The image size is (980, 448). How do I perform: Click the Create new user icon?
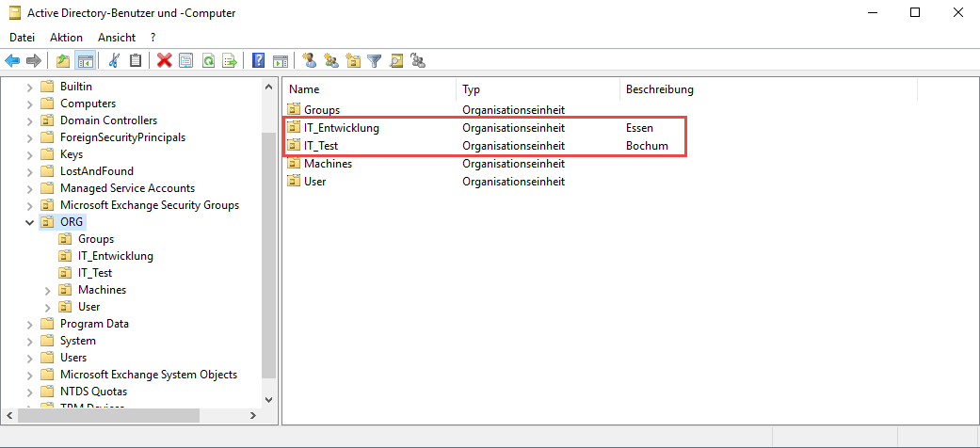(x=309, y=61)
